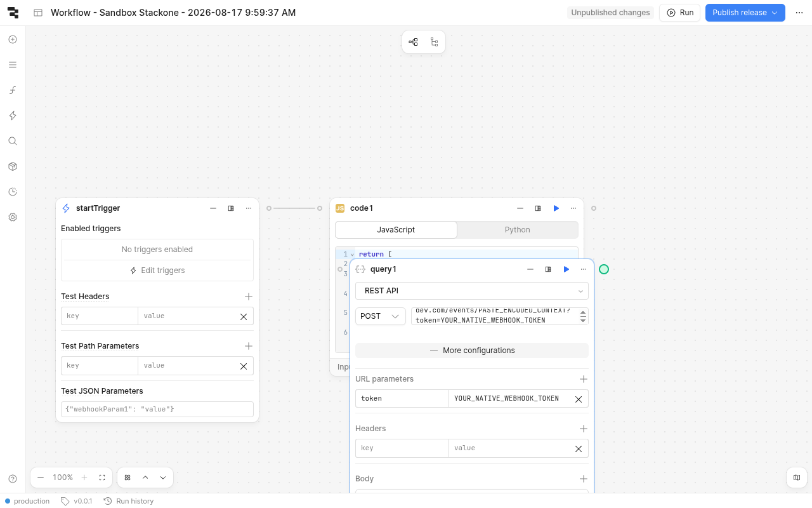The image size is (812, 508).
Task: Click the URL field stepper arrows
Action: tap(583, 316)
